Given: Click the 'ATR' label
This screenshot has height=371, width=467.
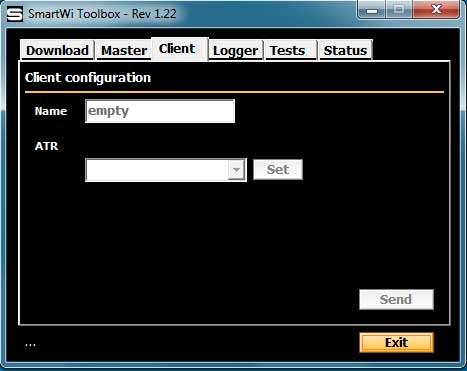Looking at the screenshot, I should pos(46,146).
